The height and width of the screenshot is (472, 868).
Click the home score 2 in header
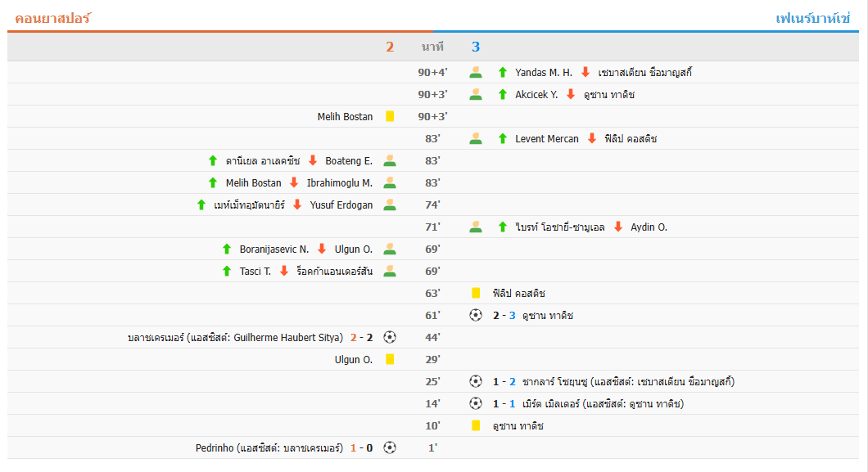click(x=390, y=47)
